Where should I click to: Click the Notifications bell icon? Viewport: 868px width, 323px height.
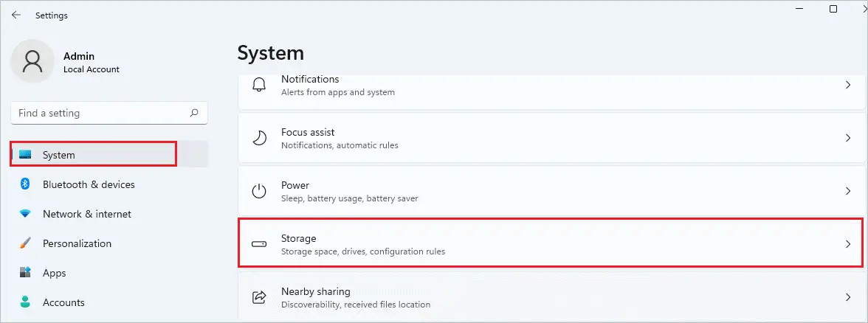(259, 86)
